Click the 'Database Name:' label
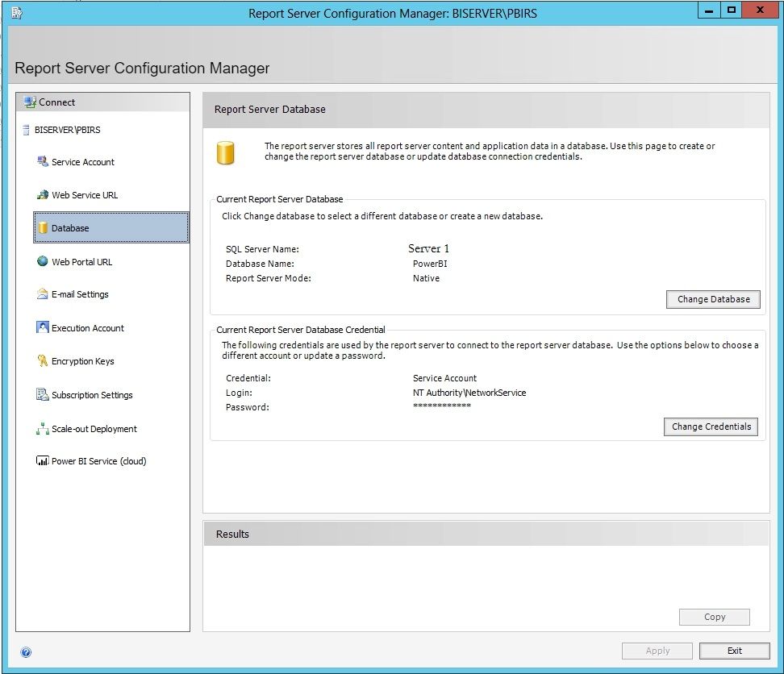The image size is (784, 674). point(260,264)
